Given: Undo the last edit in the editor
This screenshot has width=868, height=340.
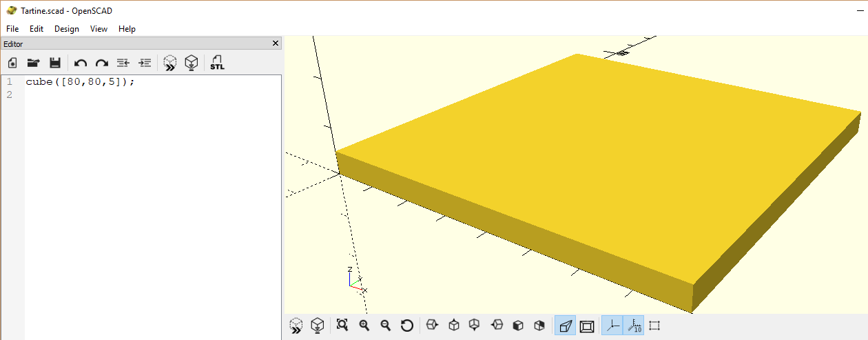Looking at the screenshot, I should 81,63.
